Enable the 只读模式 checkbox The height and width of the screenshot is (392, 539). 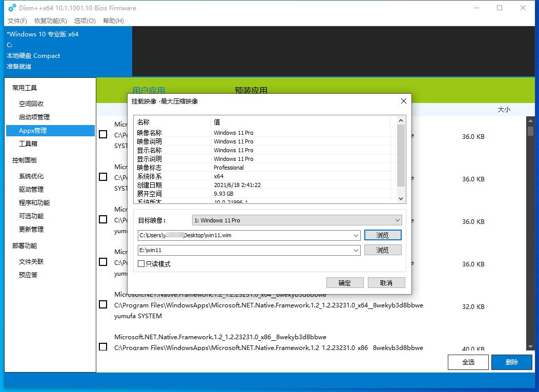[x=141, y=263]
